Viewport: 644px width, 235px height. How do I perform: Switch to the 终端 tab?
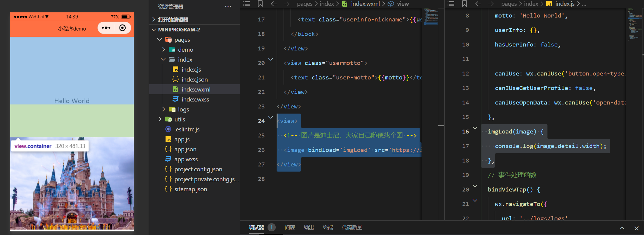point(328,228)
